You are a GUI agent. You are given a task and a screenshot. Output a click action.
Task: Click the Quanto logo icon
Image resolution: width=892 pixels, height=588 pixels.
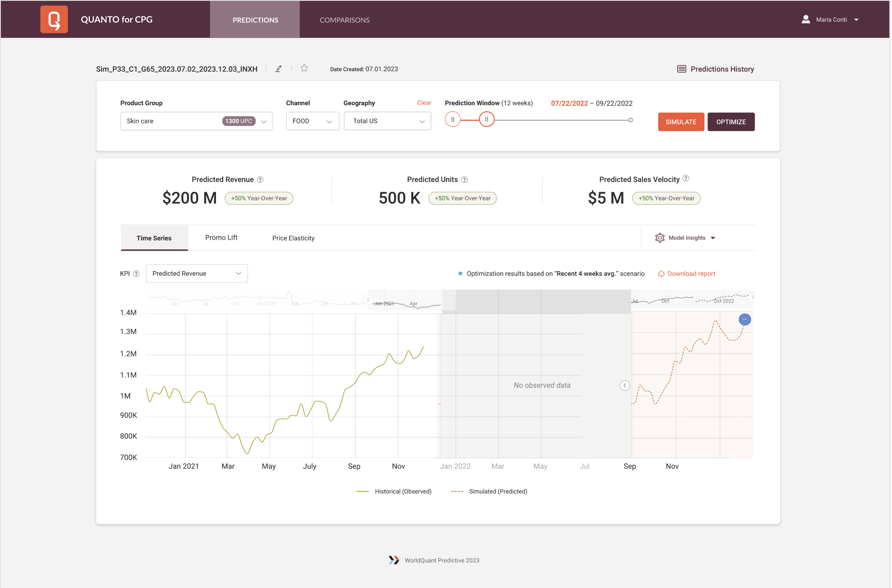tap(54, 20)
